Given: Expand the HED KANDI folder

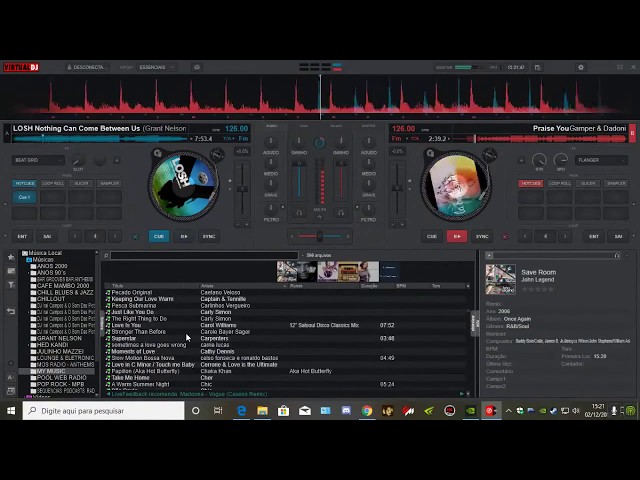Looking at the screenshot, I should click(x=29, y=345).
